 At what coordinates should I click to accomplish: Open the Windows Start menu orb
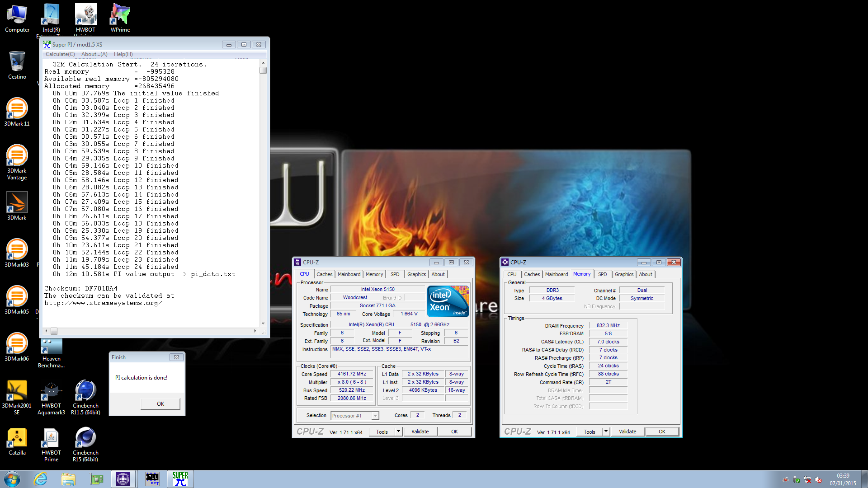pos(12,479)
